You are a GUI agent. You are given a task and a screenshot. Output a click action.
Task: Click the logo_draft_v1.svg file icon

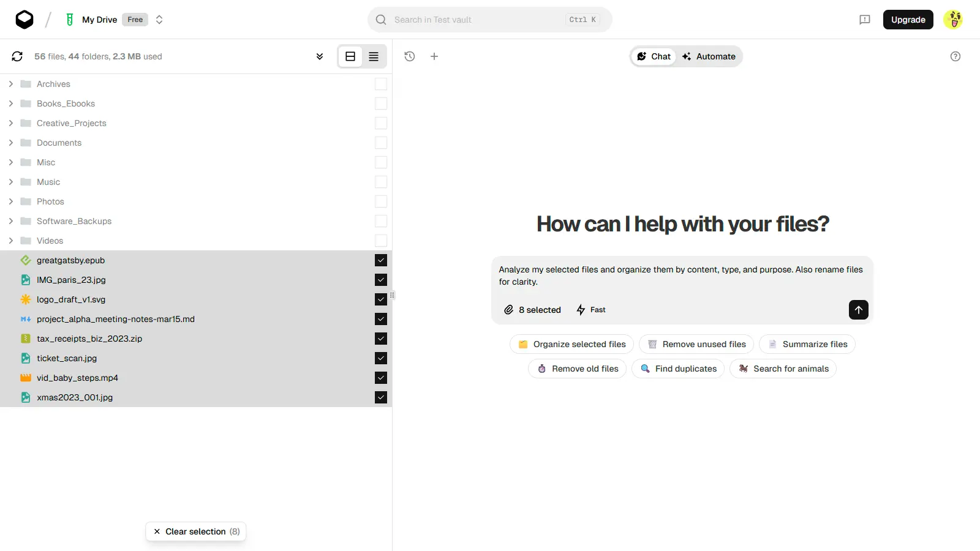[26, 299]
